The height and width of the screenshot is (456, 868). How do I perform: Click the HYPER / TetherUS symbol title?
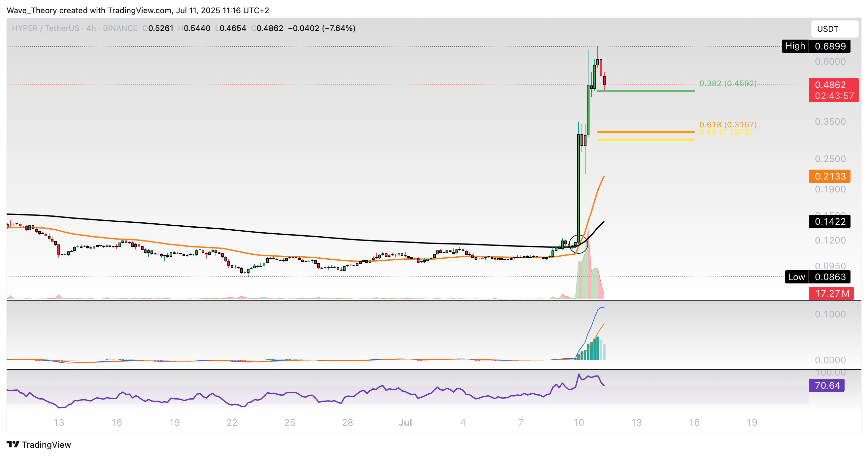click(x=46, y=28)
